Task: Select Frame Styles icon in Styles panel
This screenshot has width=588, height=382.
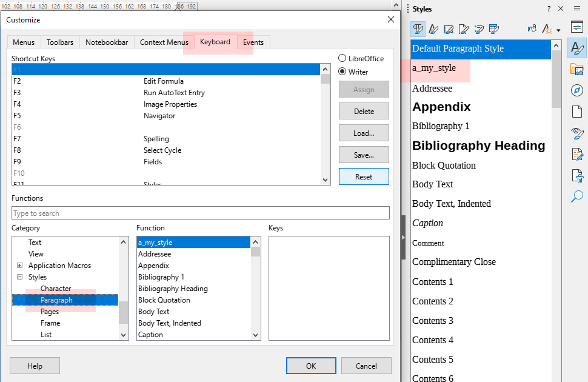Action: (x=449, y=29)
